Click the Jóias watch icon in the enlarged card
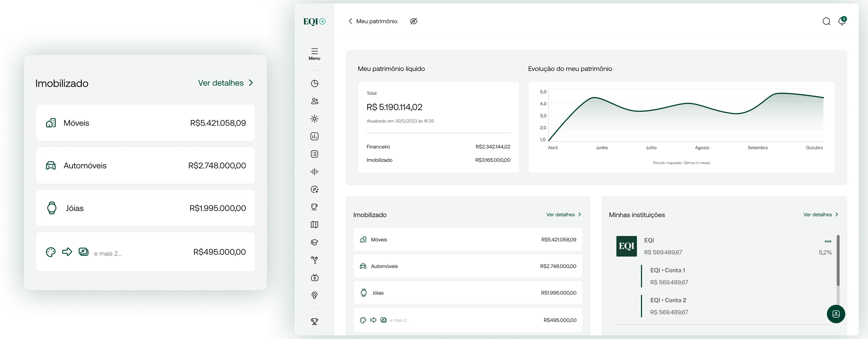The image size is (868, 339). click(51, 208)
